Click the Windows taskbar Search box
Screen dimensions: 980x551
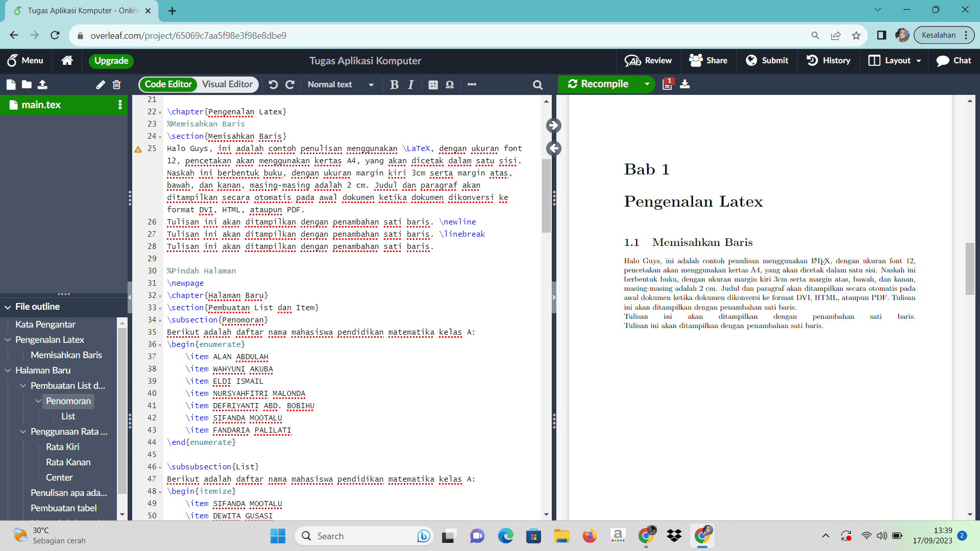[x=364, y=536]
